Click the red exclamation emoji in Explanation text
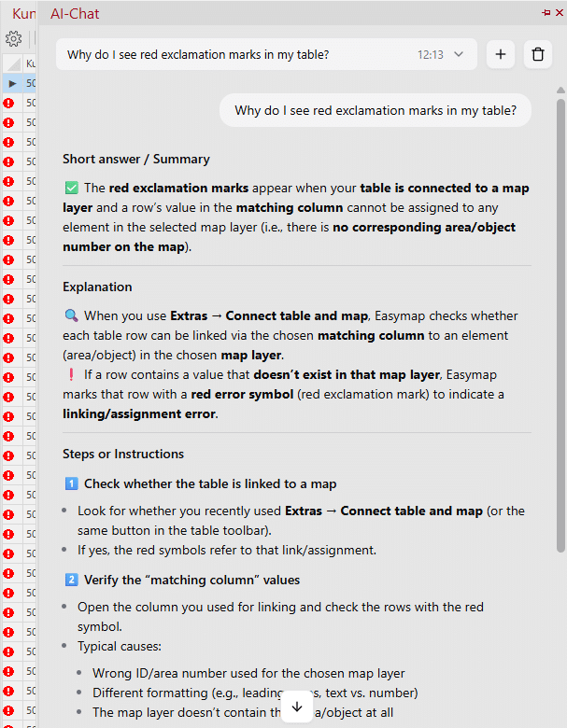Image resolution: width=567 pixels, height=728 pixels. tap(72, 374)
